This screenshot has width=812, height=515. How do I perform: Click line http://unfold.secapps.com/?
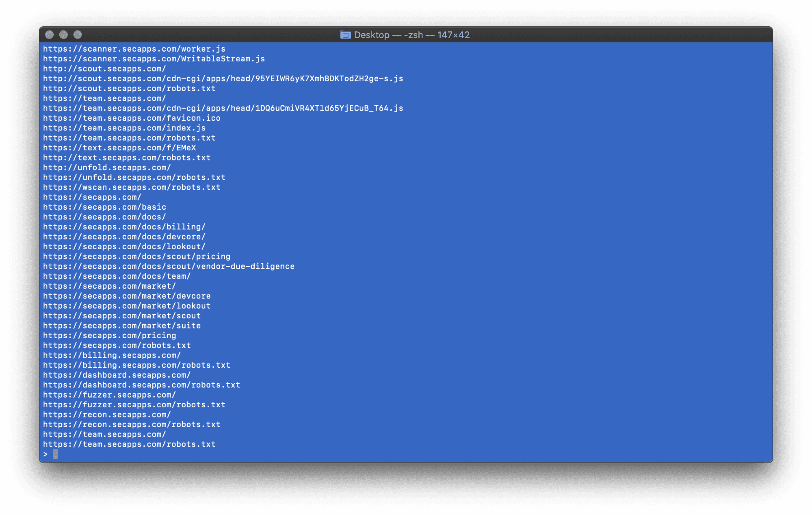click(107, 168)
